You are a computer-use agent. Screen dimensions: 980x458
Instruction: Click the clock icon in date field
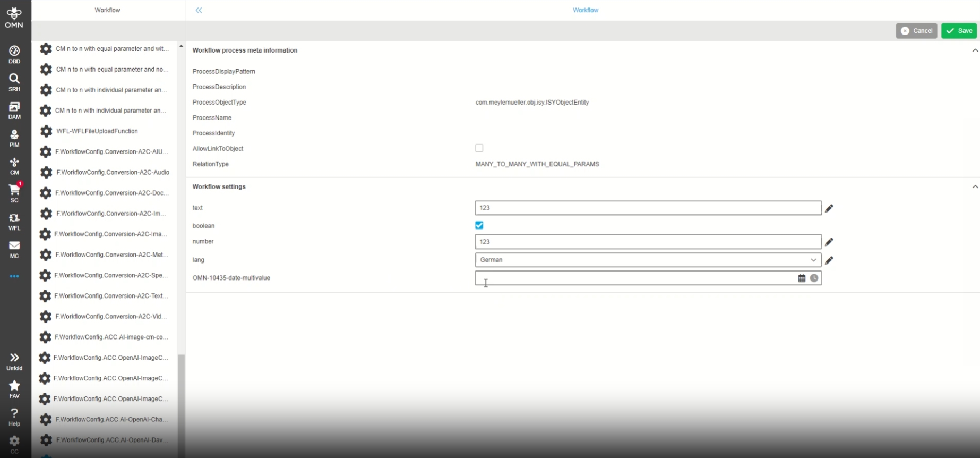(x=814, y=278)
